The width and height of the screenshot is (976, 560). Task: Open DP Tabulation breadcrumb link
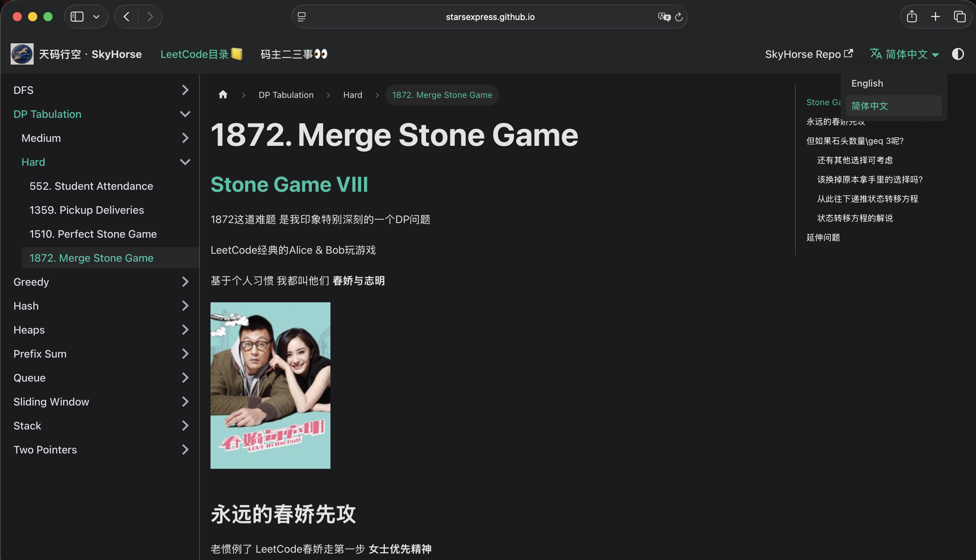click(x=286, y=95)
